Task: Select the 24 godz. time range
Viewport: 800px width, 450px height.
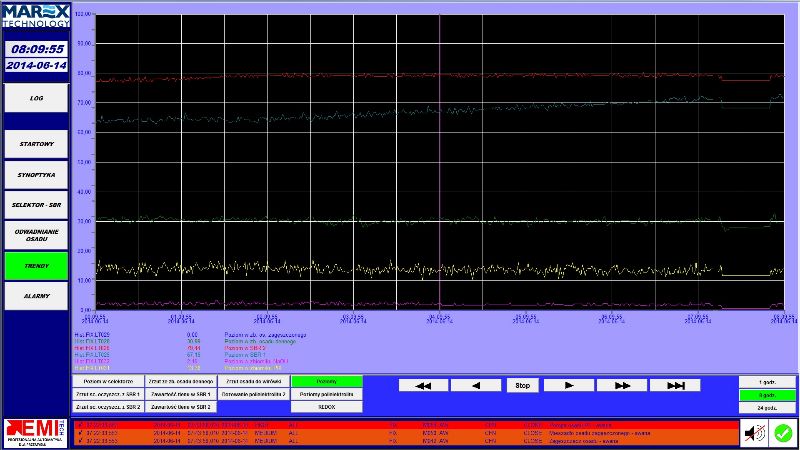Action: point(768,407)
